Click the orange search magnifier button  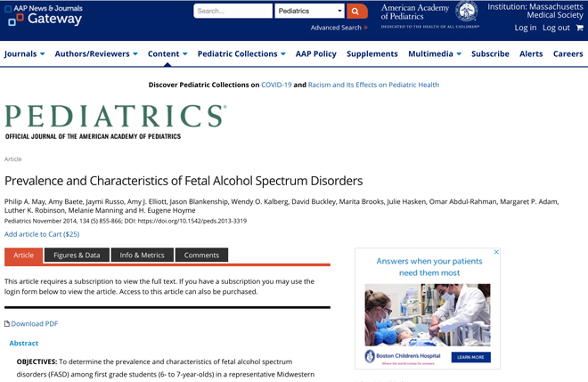tap(356, 11)
